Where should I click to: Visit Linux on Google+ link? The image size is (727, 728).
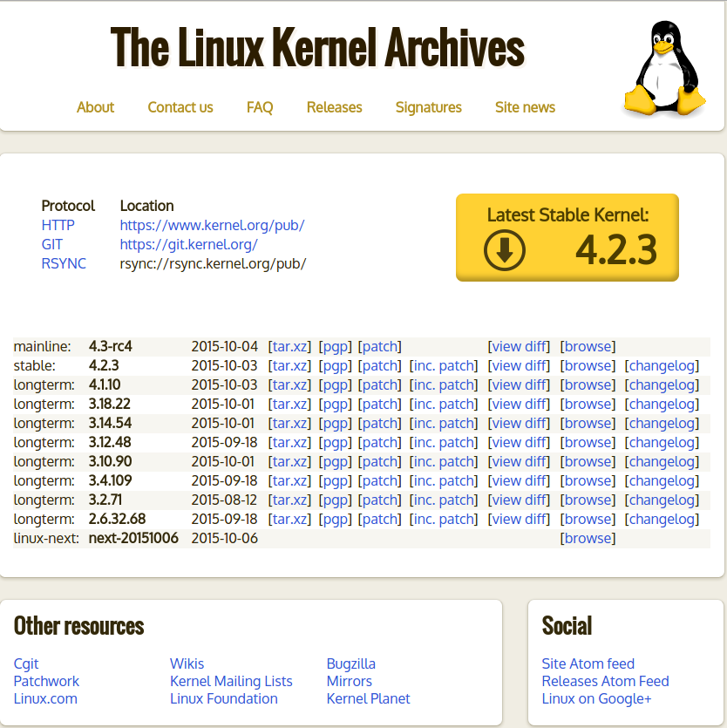pyautogui.click(x=596, y=698)
